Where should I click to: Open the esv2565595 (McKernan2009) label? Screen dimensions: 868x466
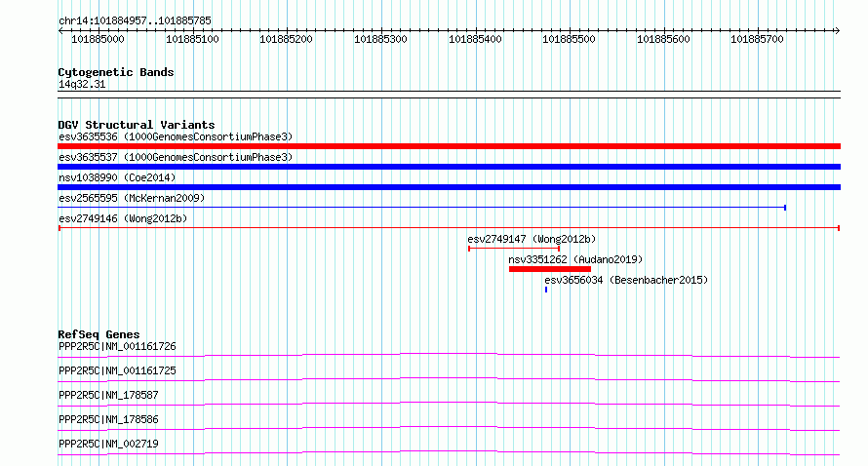point(132,198)
